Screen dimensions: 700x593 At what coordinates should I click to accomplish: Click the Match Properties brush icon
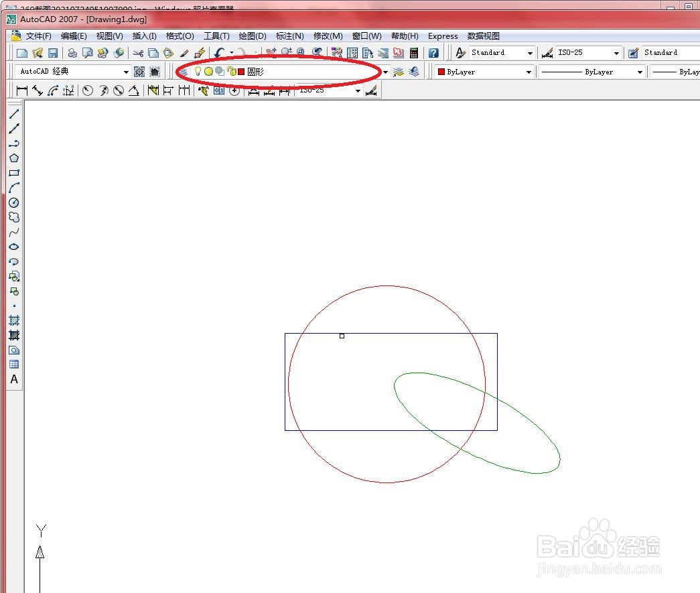pos(184,53)
